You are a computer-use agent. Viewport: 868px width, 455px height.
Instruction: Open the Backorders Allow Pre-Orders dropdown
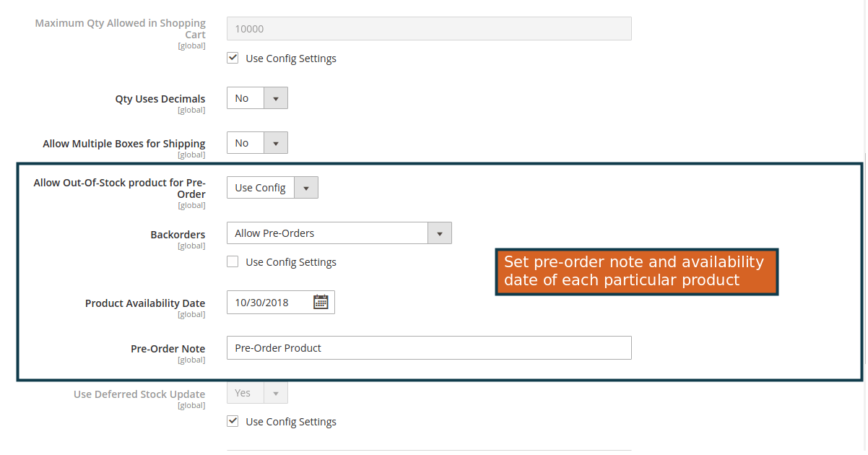click(x=339, y=233)
